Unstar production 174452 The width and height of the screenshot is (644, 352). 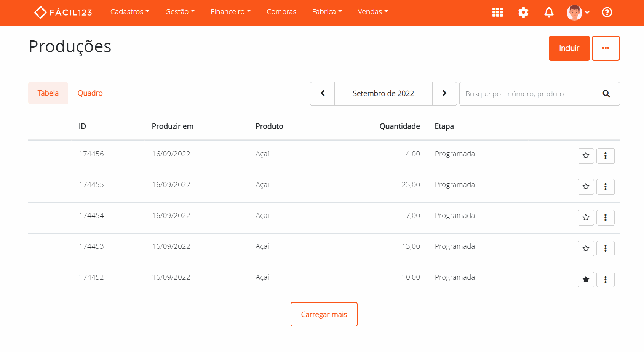click(x=585, y=279)
